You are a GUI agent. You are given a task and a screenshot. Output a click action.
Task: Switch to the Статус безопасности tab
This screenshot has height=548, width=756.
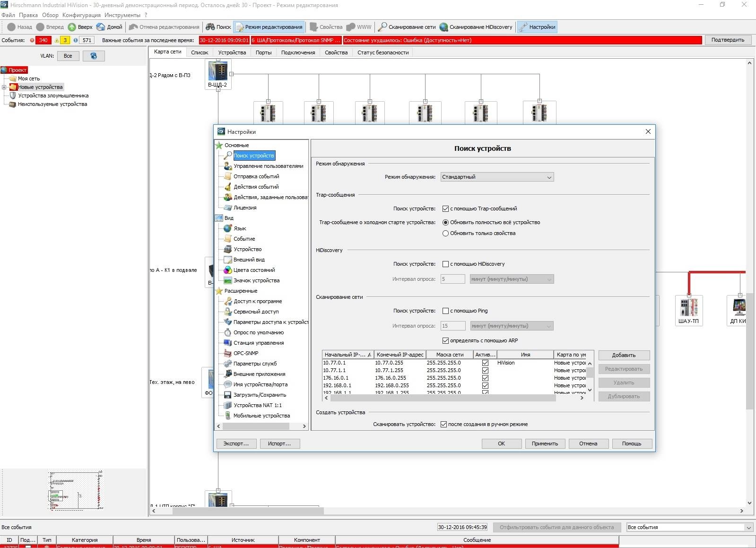coord(383,52)
